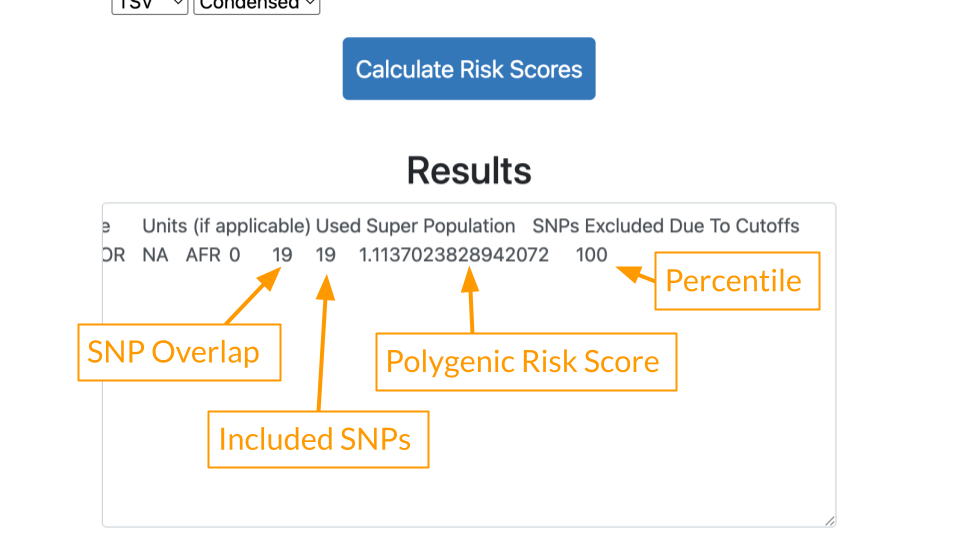
Task: Click the Results heading
Action: pos(469,170)
